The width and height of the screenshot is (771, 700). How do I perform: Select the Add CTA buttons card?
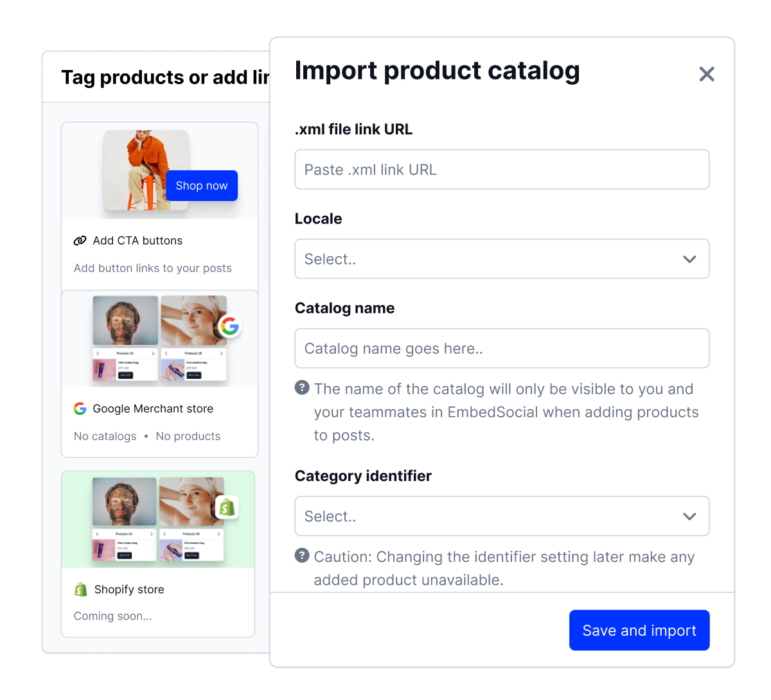pyautogui.click(x=159, y=207)
